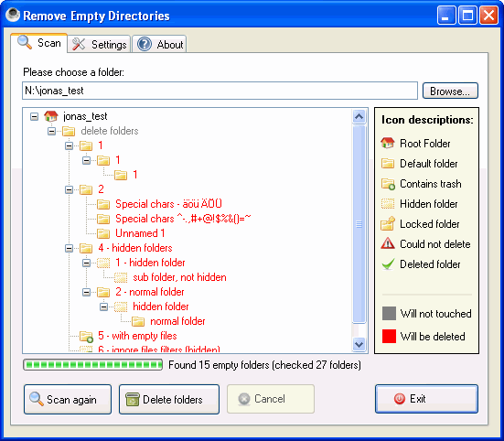Collapse folder '2' in the tree
Image resolution: width=504 pixels, height=441 pixels.
[69, 189]
